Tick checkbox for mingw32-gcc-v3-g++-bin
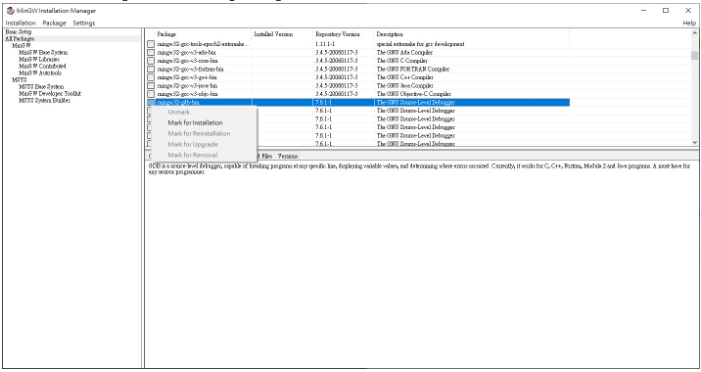Viewport: 701px width, 372px height. tap(151, 77)
